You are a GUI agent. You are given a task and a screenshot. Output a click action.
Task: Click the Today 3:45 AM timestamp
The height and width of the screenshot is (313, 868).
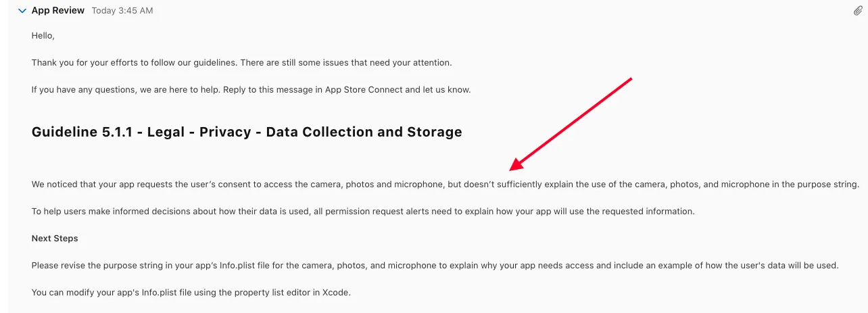pos(122,11)
